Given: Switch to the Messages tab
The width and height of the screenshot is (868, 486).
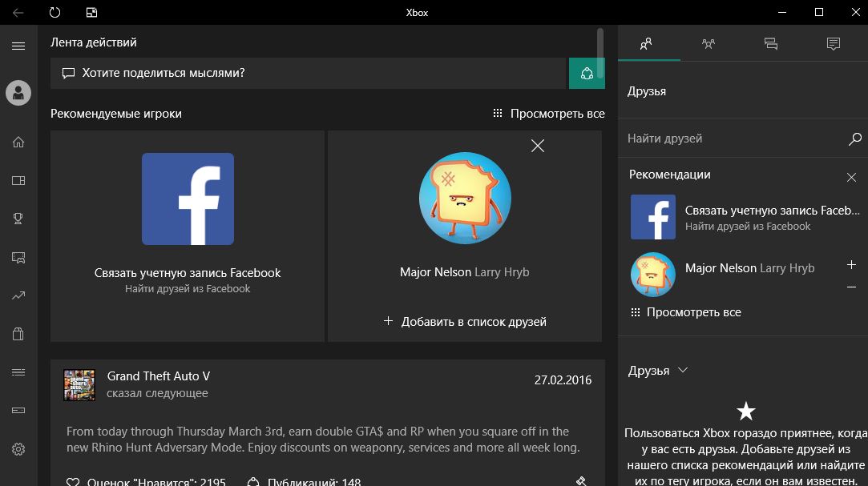Looking at the screenshot, I should click(x=771, y=44).
